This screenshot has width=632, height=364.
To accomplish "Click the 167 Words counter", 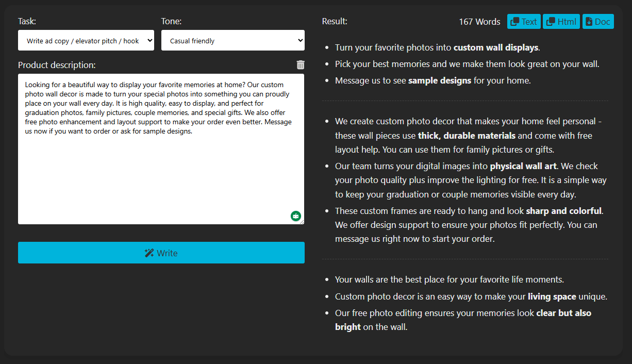I will tap(479, 21).
